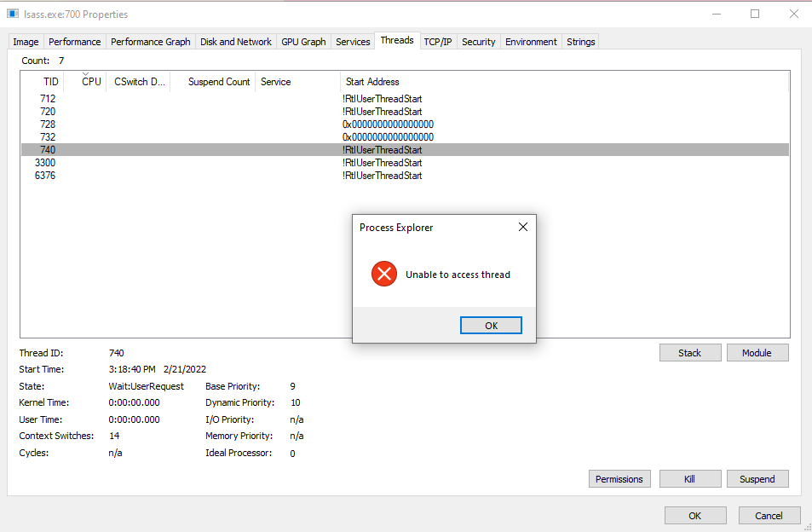Viewport: 812px width, 532px height.
Task: Click the CSwitch Delta column header
Action: coord(139,82)
